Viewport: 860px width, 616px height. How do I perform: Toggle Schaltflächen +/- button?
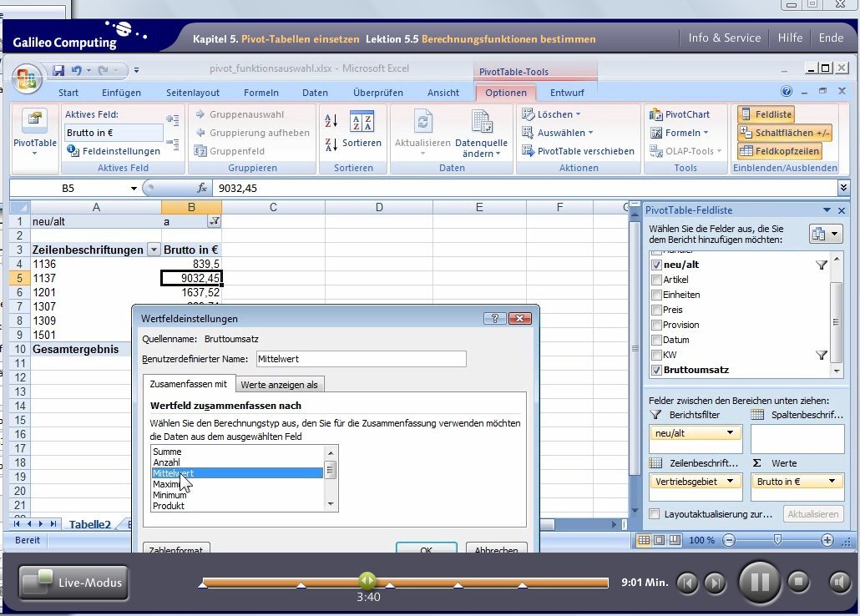785,133
